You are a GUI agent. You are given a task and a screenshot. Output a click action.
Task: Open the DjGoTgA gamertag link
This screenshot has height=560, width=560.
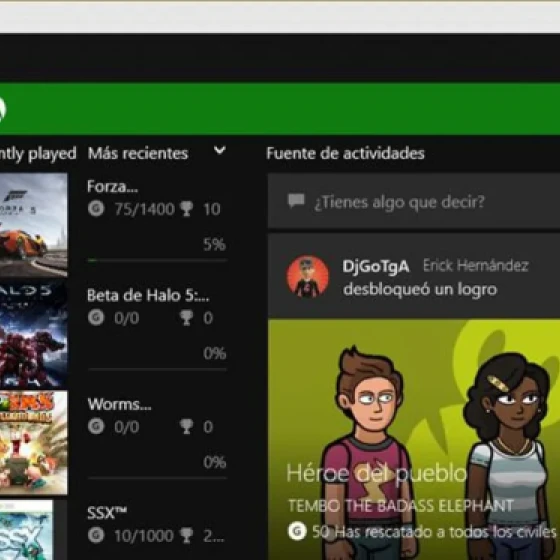(376, 266)
